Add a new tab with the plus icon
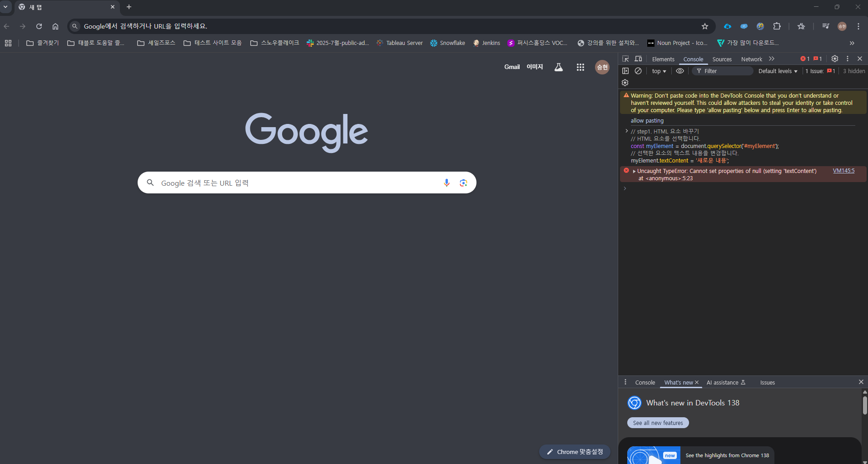Viewport: 868px width, 464px height. pos(129,7)
